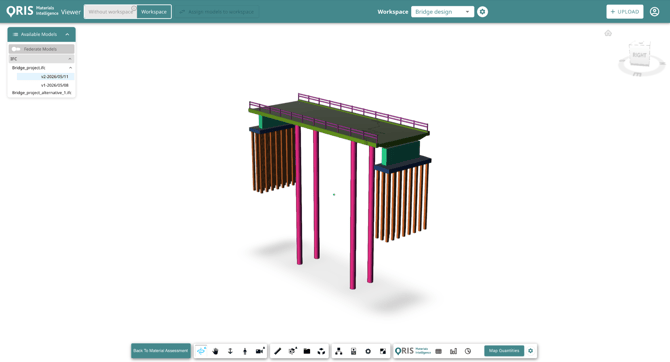Screen dimensions: 670x362
Task: Select the First Person walk tool
Action: click(245, 351)
